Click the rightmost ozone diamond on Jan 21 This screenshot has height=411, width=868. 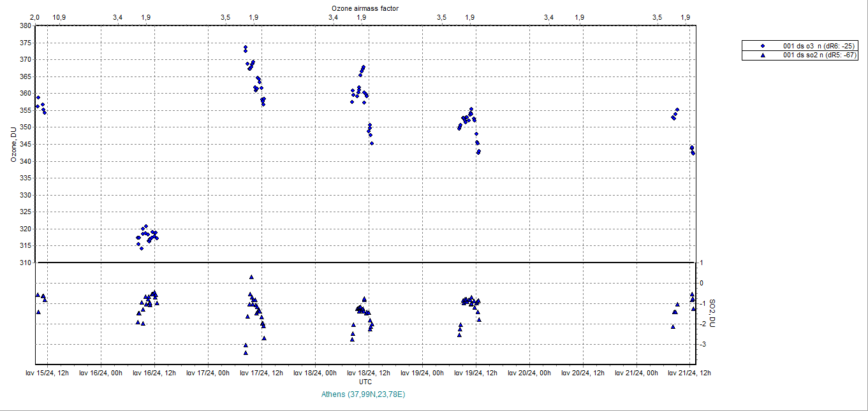[x=693, y=153]
